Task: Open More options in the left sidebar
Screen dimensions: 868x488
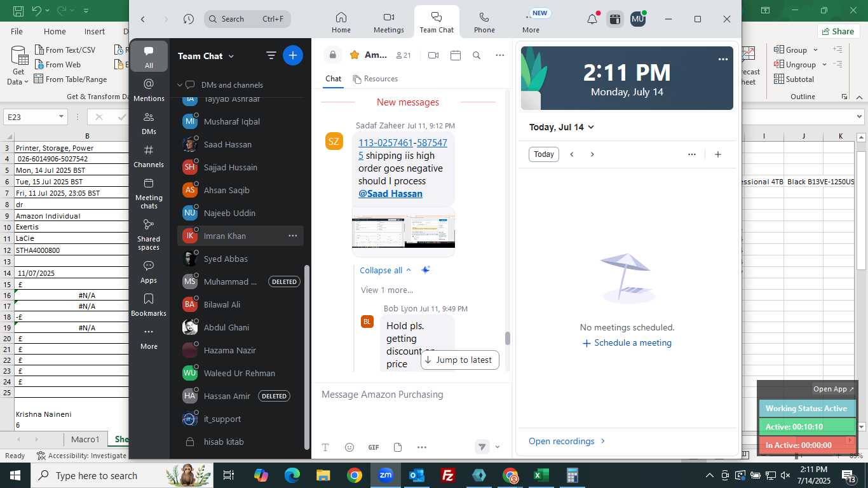Action: 149,338
